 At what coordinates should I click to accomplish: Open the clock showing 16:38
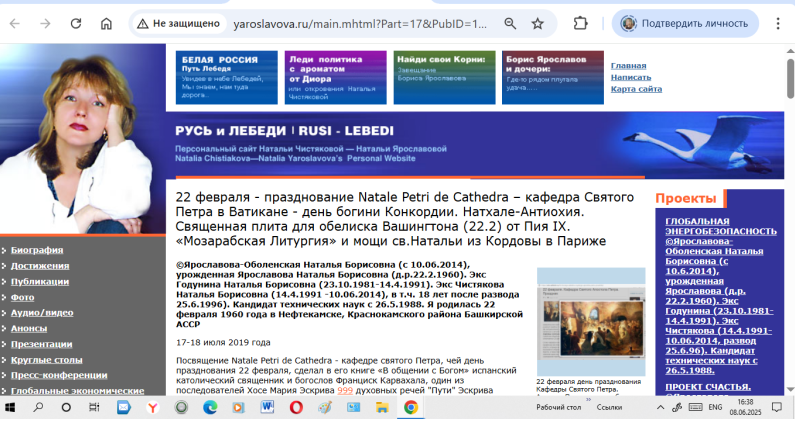pyautogui.click(x=745, y=407)
